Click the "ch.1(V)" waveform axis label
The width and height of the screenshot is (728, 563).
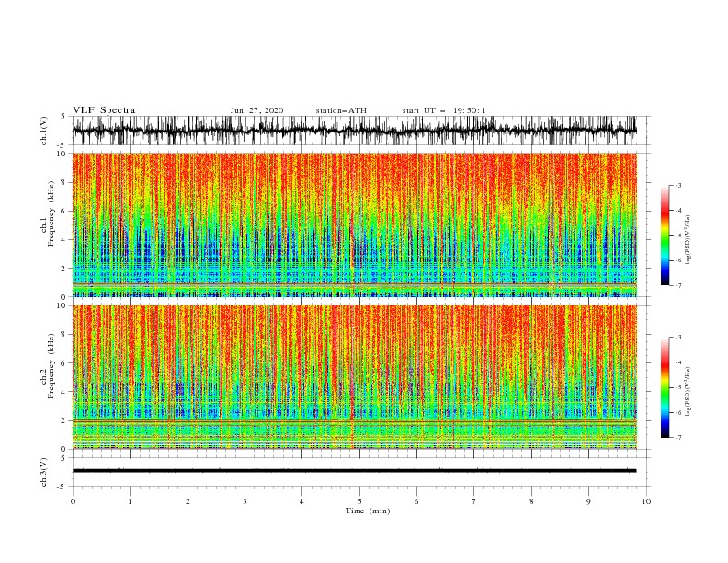coord(44,131)
